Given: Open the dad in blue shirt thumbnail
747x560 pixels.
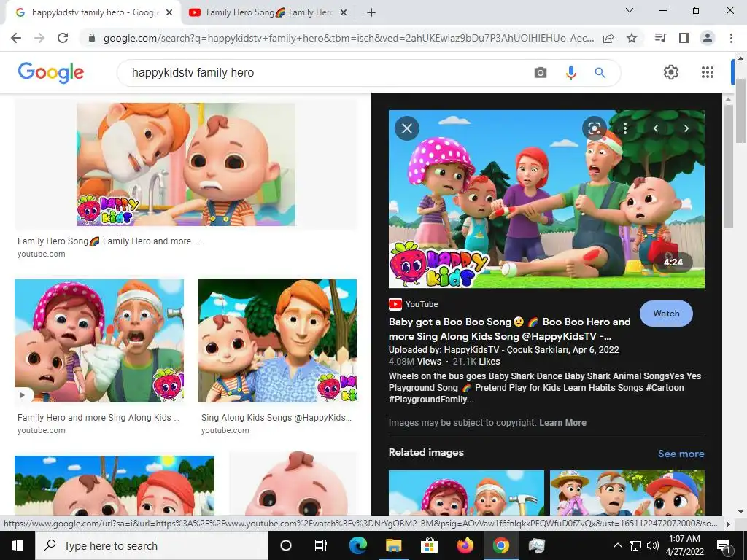Looking at the screenshot, I should (277, 341).
